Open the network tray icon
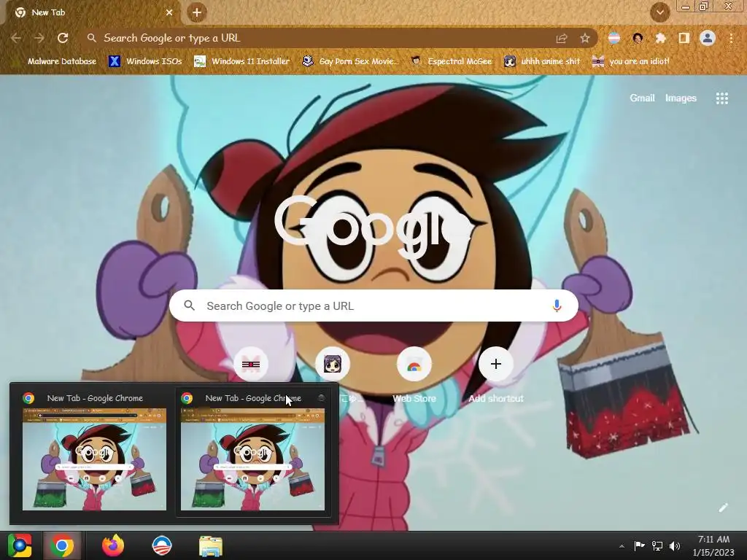Viewport: 747px width, 560px height. 657,545
